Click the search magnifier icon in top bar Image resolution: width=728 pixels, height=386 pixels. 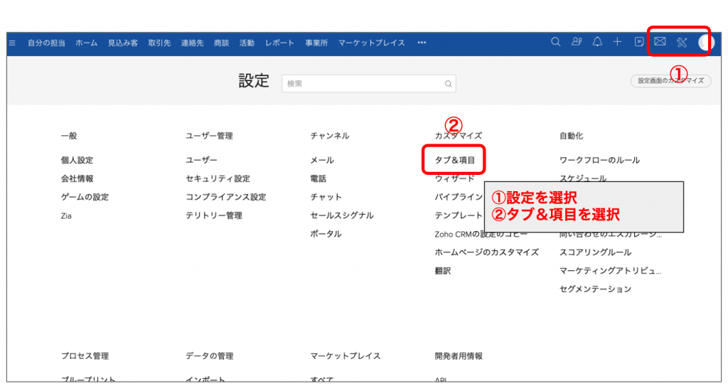[555, 42]
